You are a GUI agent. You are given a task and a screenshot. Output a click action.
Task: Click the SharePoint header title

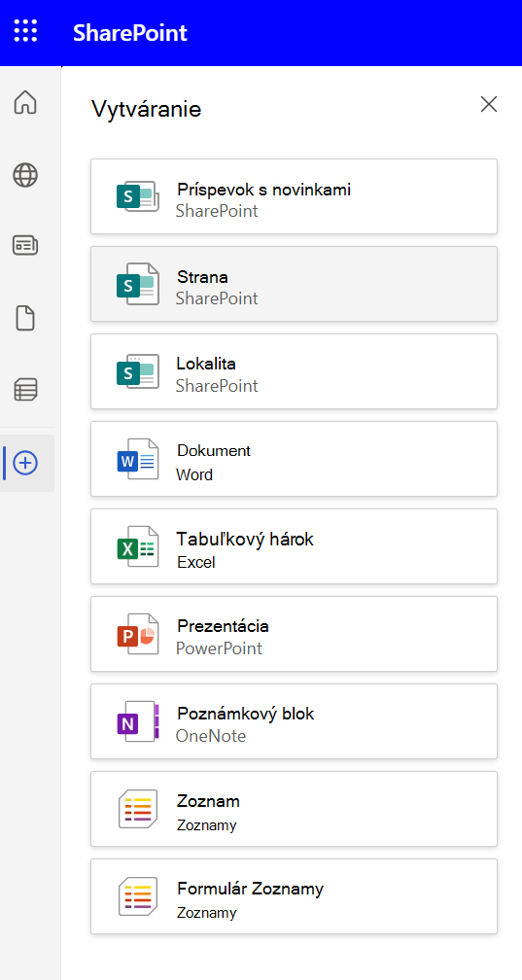pyautogui.click(x=130, y=32)
